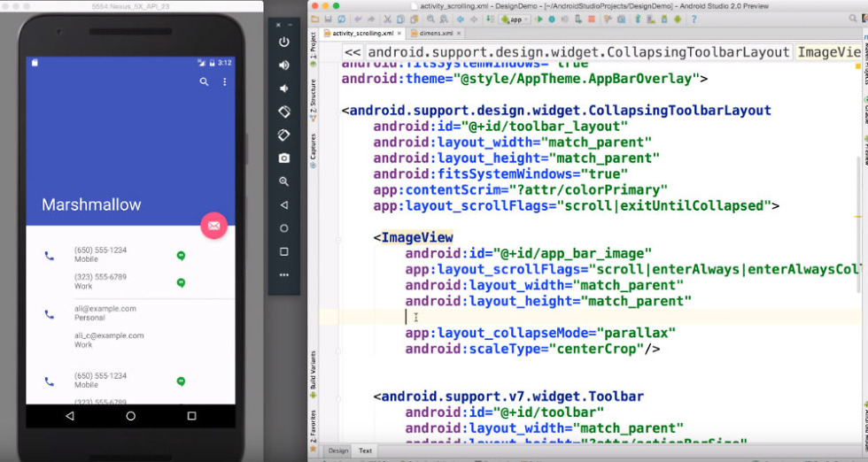This screenshot has width=868, height=462.
Task: Switch to the dimens.xml editor tab
Action: (434, 34)
